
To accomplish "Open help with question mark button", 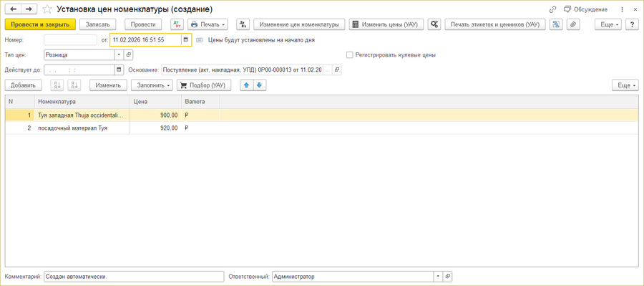I will [x=632, y=24].
